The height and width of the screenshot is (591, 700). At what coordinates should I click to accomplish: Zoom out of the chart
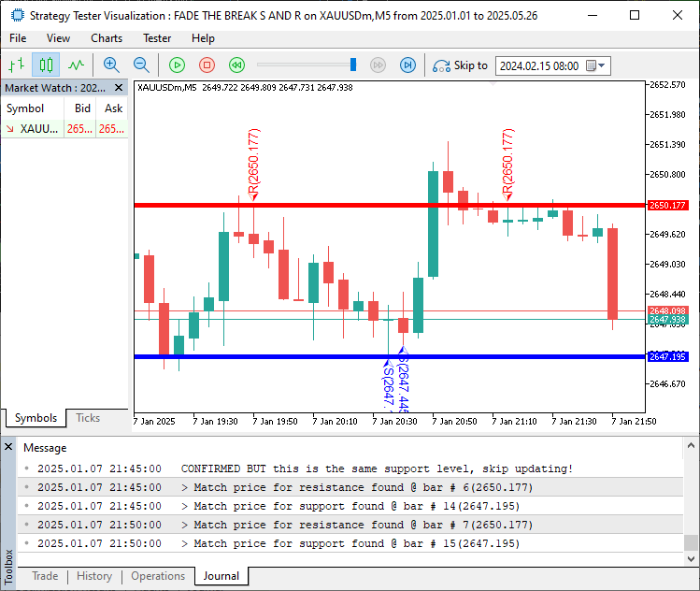[141, 65]
